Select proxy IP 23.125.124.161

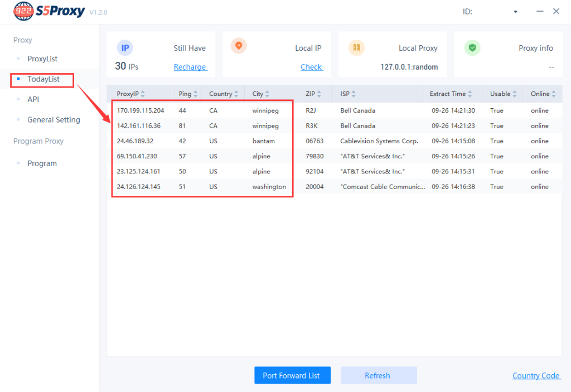point(138,172)
